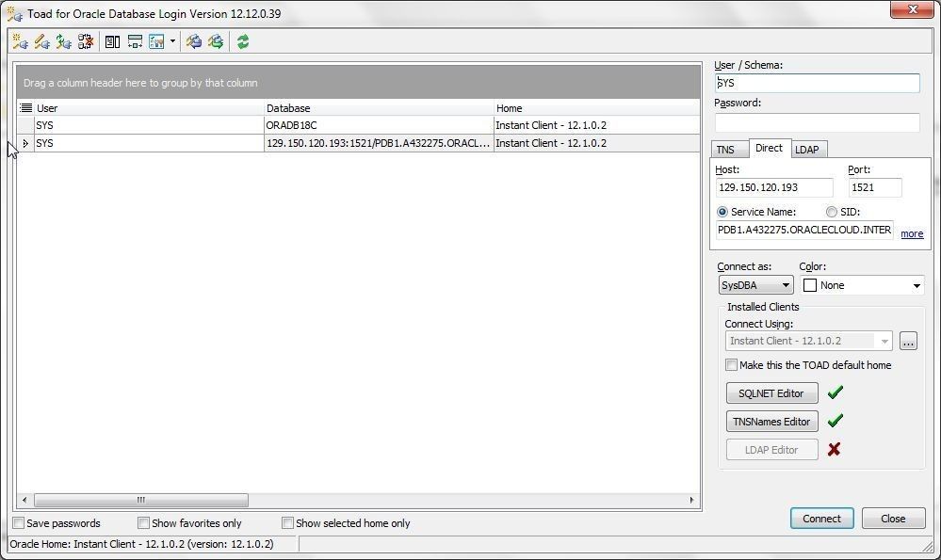Viewport: 941px width, 560px height.
Task: Select the Service Name radio button
Action: (x=722, y=212)
